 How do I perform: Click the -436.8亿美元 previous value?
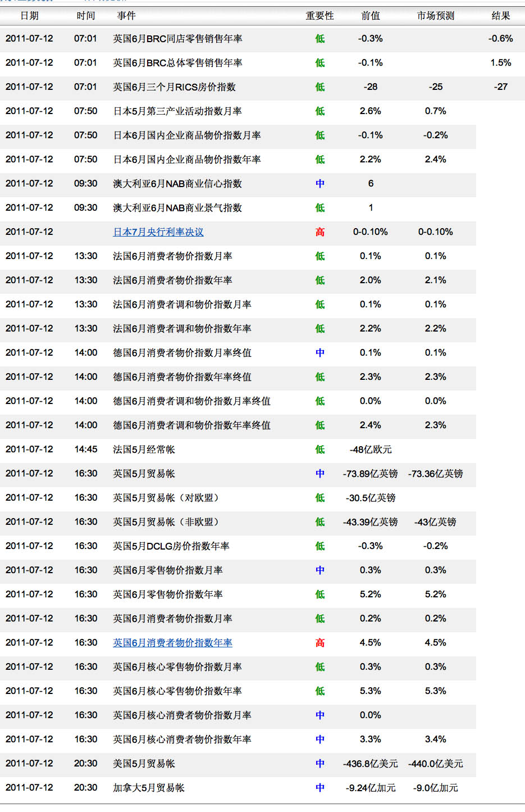click(371, 764)
